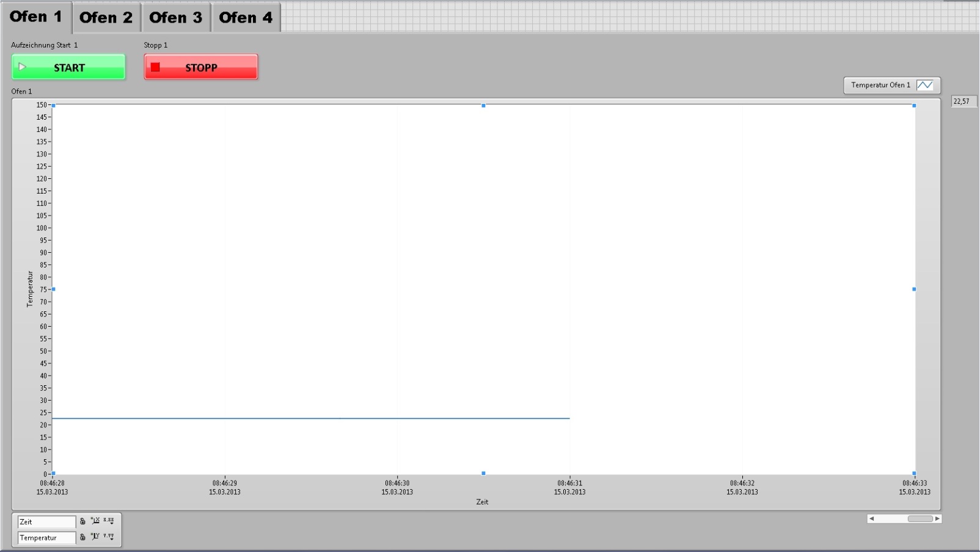The height and width of the screenshot is (552, 980).
Task: Open the Ofen 2 tab
Action: click(106, 18)
